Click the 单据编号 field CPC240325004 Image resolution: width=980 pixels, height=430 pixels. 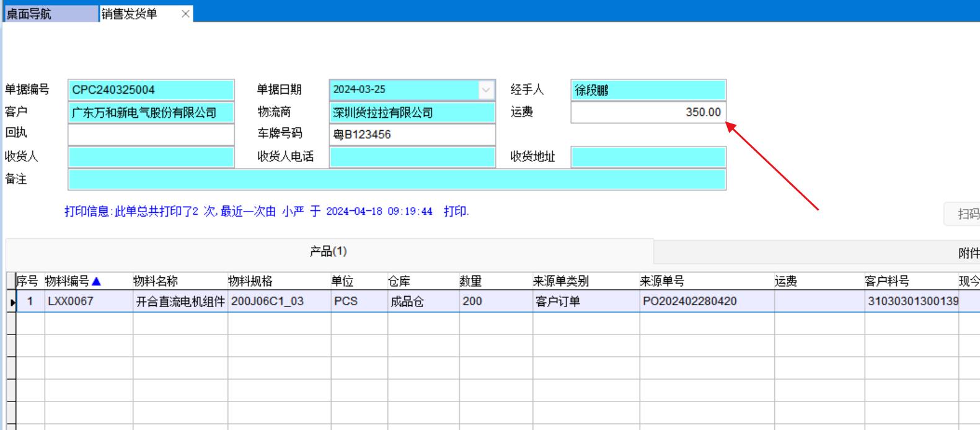coord(151,90)
